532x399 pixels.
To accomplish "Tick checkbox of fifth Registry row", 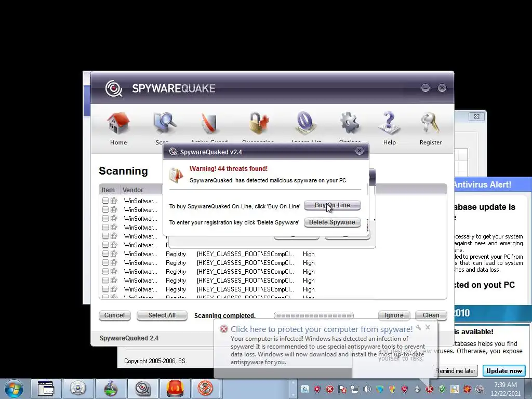I will pyautogui.click(x=105, y=289).
